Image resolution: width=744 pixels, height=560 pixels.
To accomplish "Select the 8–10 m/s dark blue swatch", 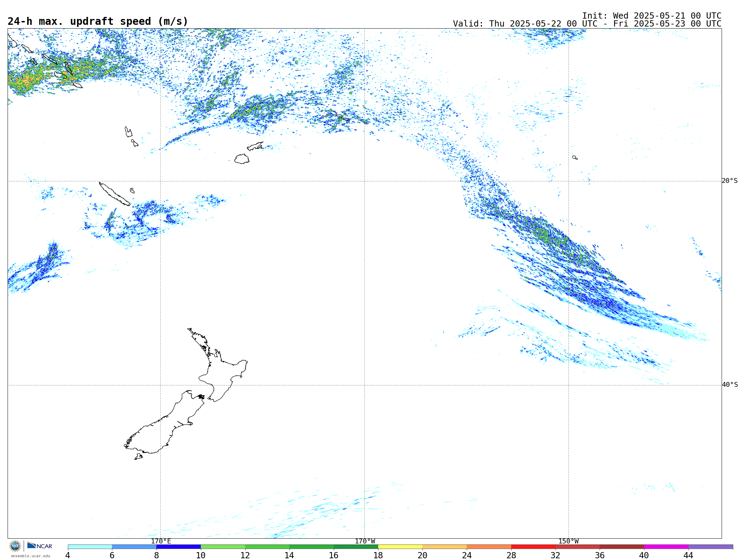I will 178,547.
